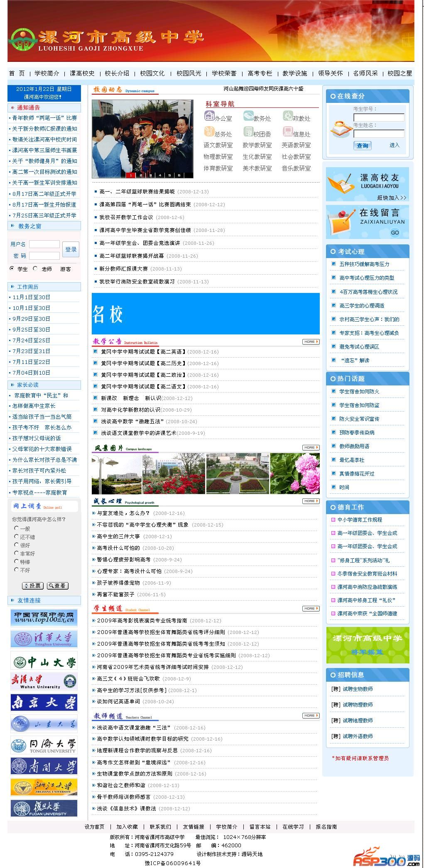Open 语文教研室 department link
The height and width of the screenshot is (868, 424).
(218, 145)
